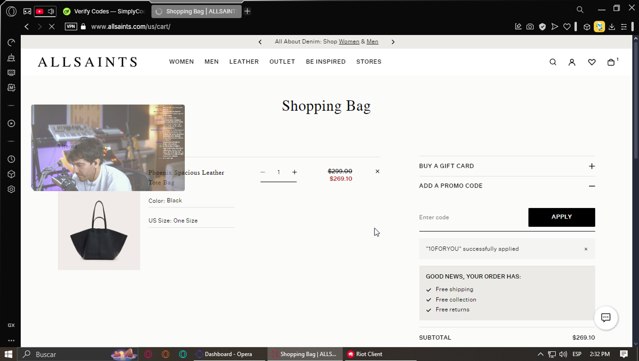Open GX Corner at sidebar bottom

(x=11, y=325)
